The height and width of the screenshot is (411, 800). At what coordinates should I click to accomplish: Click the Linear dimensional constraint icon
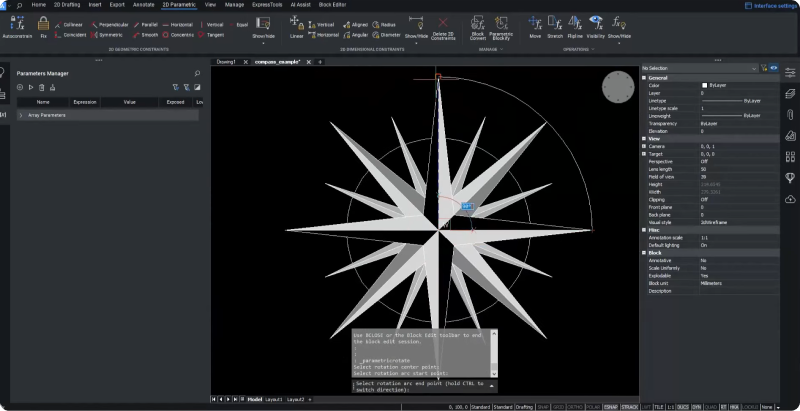point(296,23)
